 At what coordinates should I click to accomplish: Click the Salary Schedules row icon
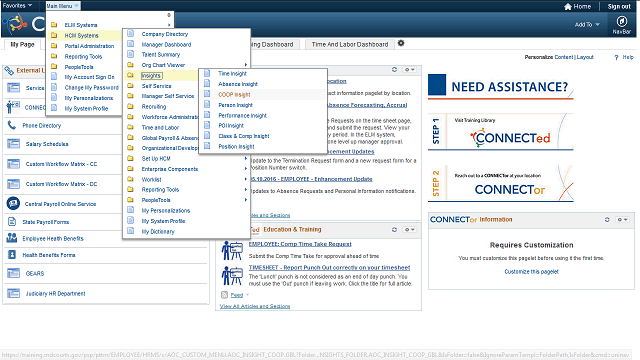(13, 144)
